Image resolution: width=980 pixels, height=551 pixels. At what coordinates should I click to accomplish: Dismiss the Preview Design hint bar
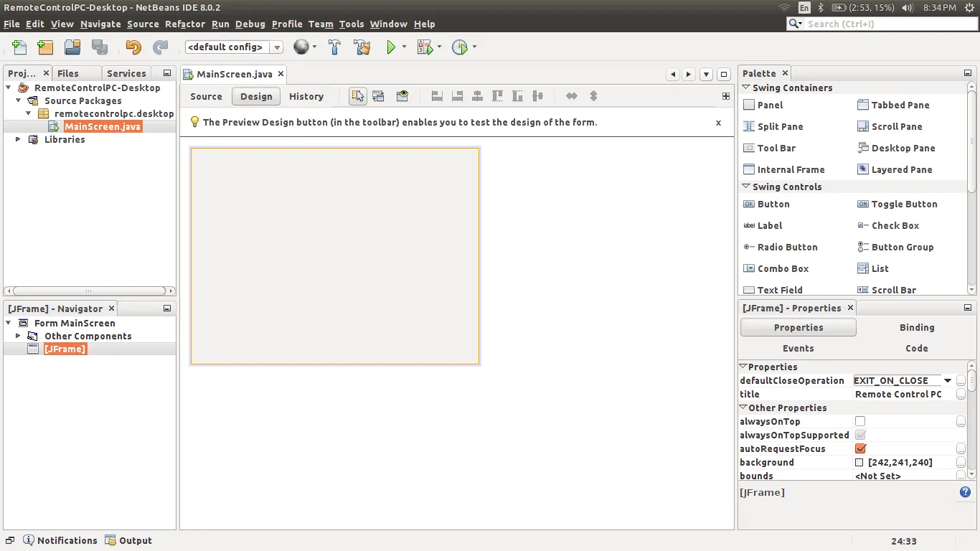click(x=718, y=123)
